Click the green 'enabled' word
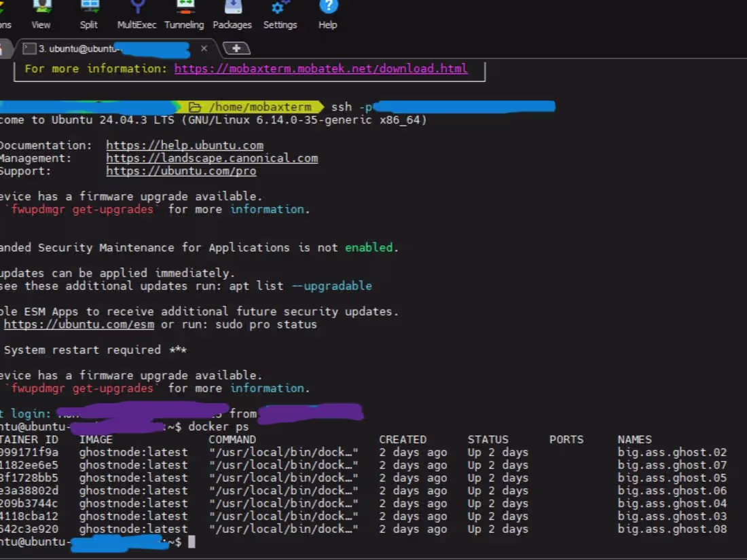This screenshot has height=560, width=747. (x=369, y=248)
